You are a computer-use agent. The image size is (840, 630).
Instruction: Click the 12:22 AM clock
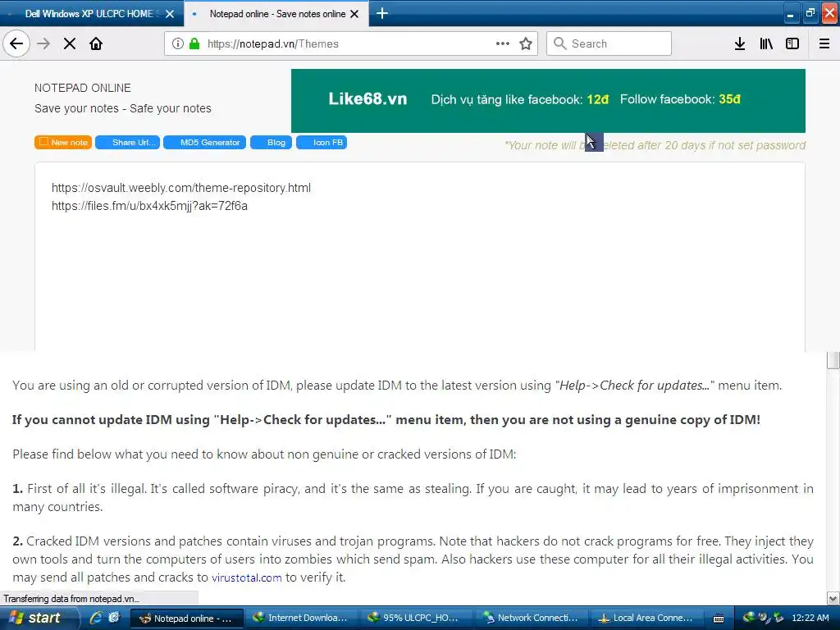810,618
